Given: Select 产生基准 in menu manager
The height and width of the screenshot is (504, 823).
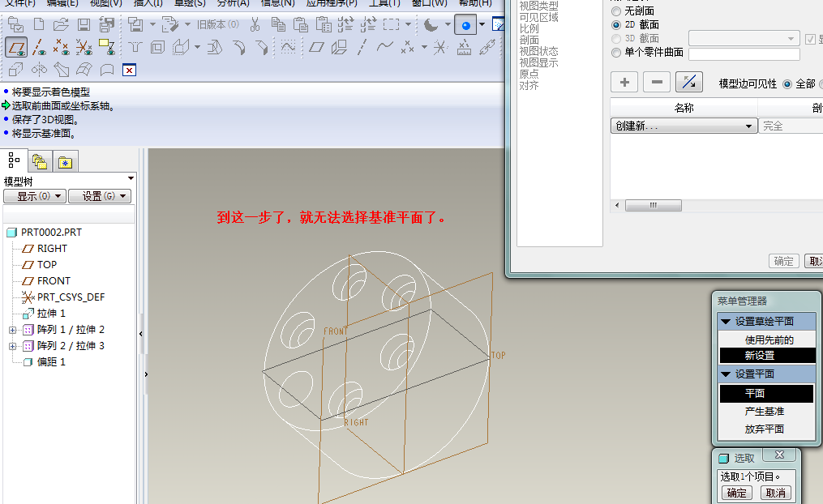Looking at the screenshot, I should click(765, 411).
